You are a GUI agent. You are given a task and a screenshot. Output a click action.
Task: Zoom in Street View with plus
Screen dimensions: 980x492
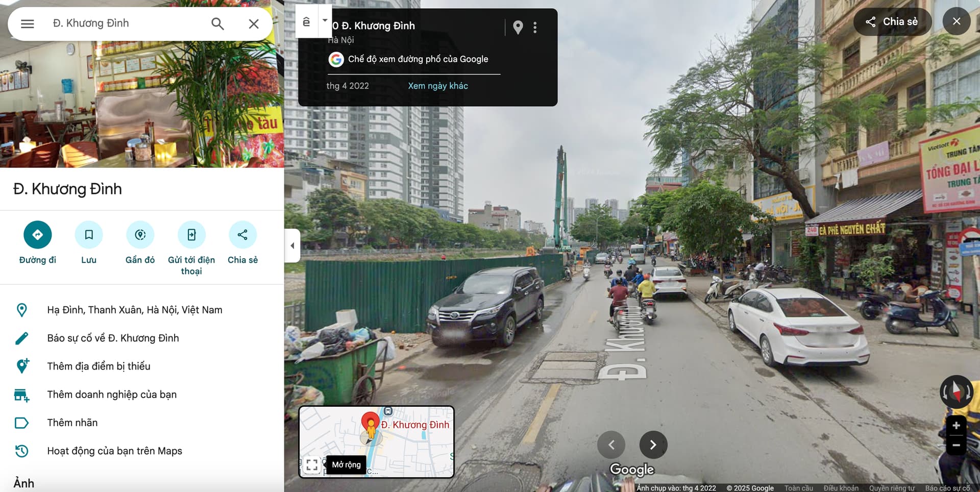[956, 426]
